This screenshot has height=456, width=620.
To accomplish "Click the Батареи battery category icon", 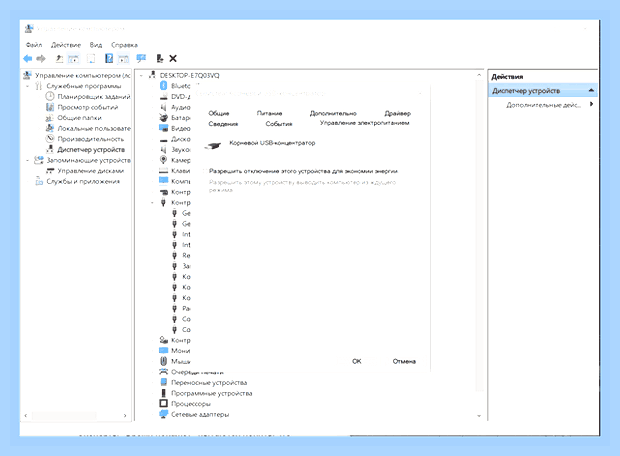I will tap(163, 117).
